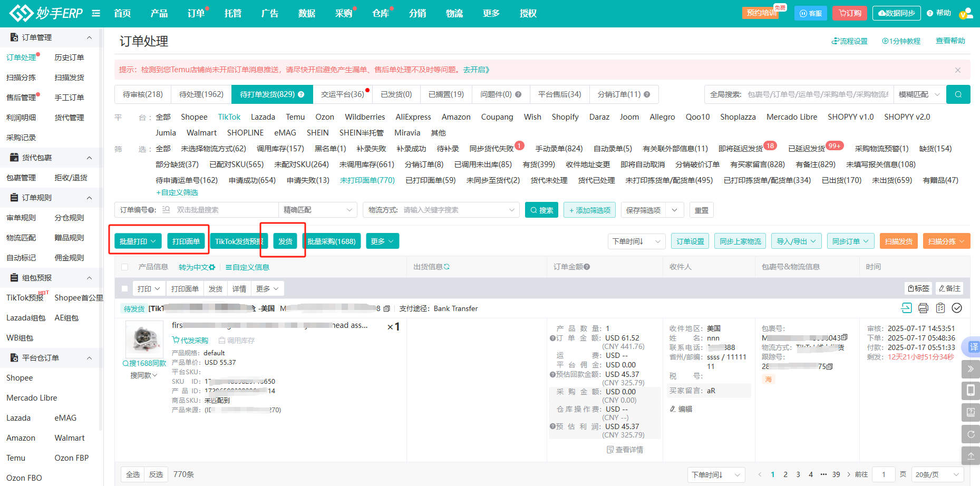The height and width of the screenshot is (486, 980).
Task: Open the 模糊匹配 dropdown in global search
Action: pyautogui.click(x=919, y=94)
